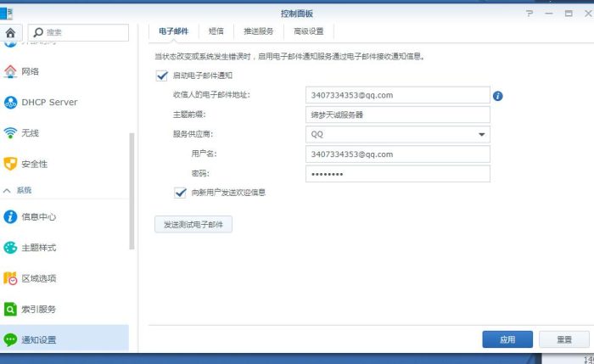Open the 网络 network icon
This screenshot has height=364, width=594.
(11, 71)
